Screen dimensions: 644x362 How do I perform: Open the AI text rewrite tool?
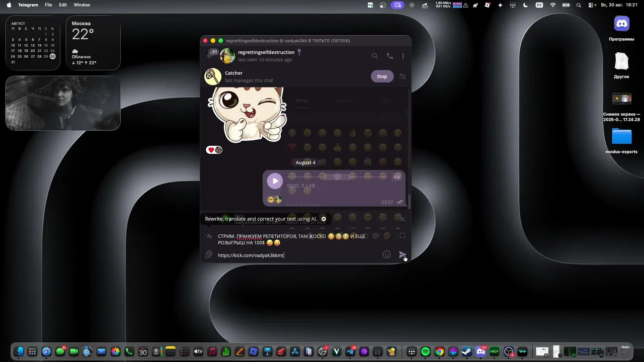pos(209,236)
